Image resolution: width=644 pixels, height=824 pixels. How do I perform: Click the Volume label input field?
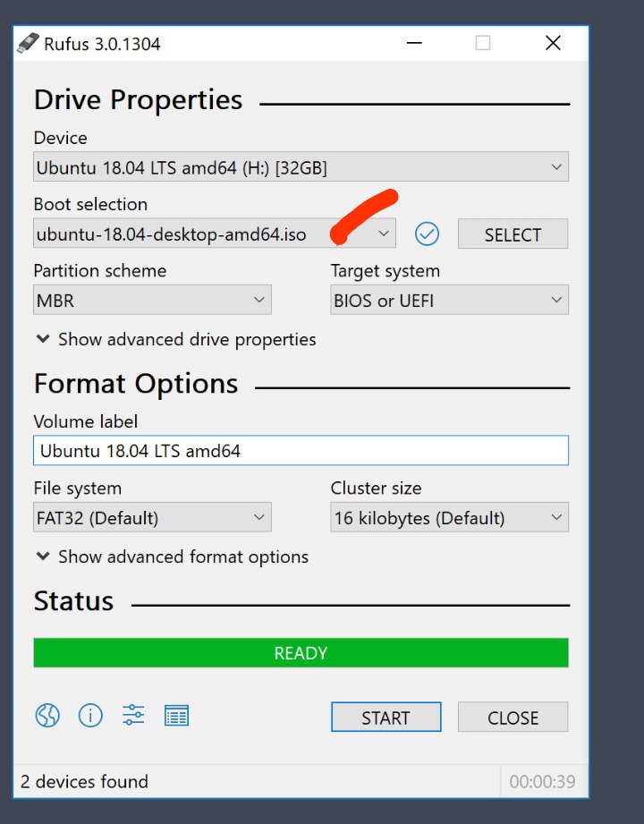(x=301, y=450)
